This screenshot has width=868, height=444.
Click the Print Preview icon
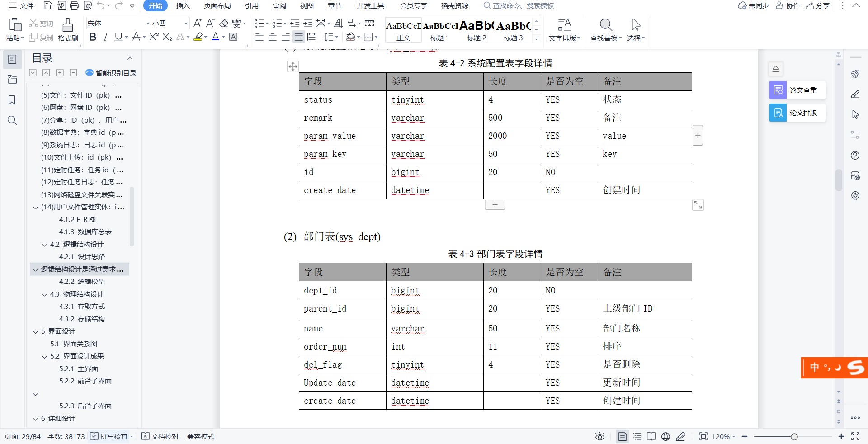point(88,6)
